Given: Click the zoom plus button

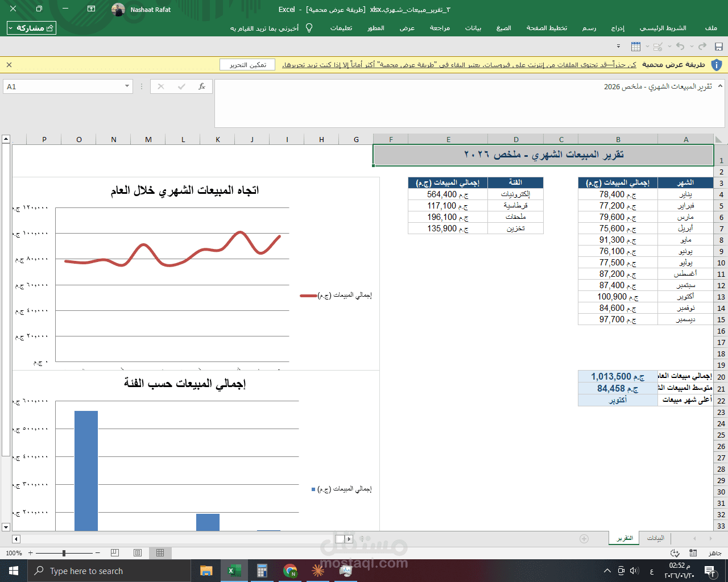Looking at the screenshot, I should 31,553.
